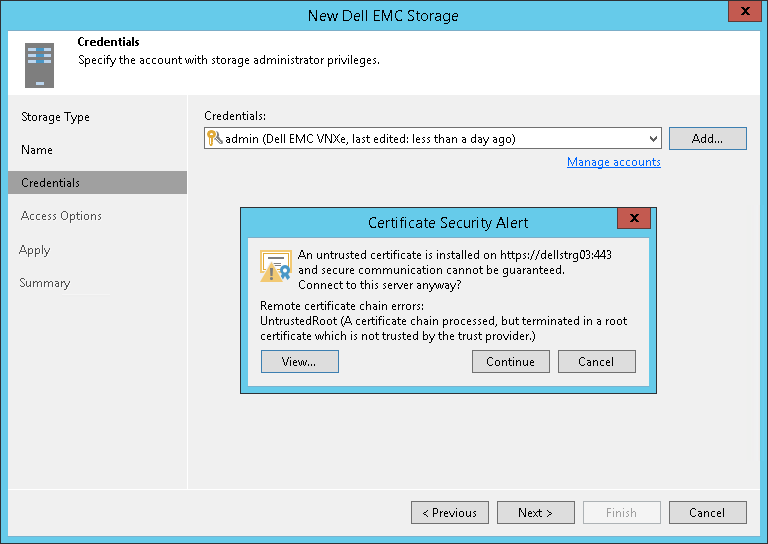This screenshot has height=544, width=768.
Task: Click the key icon in Credentials field
Action: 214,139
